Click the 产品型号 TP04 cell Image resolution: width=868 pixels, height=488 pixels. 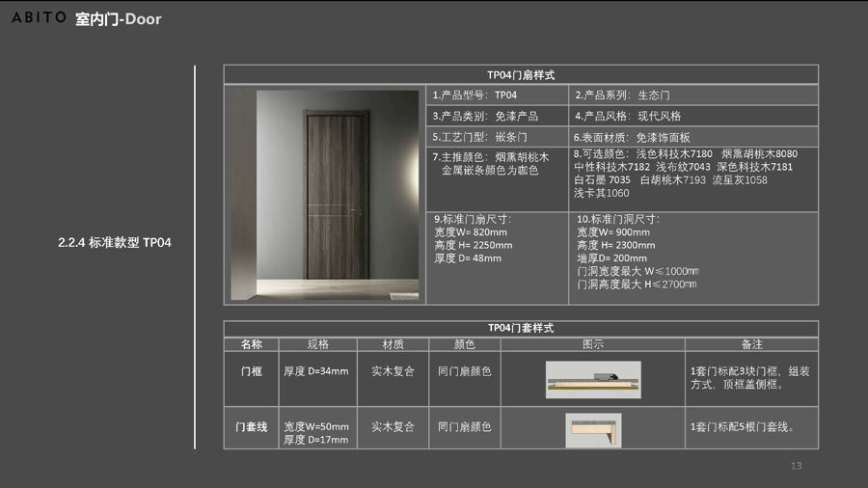click(498, 95)
